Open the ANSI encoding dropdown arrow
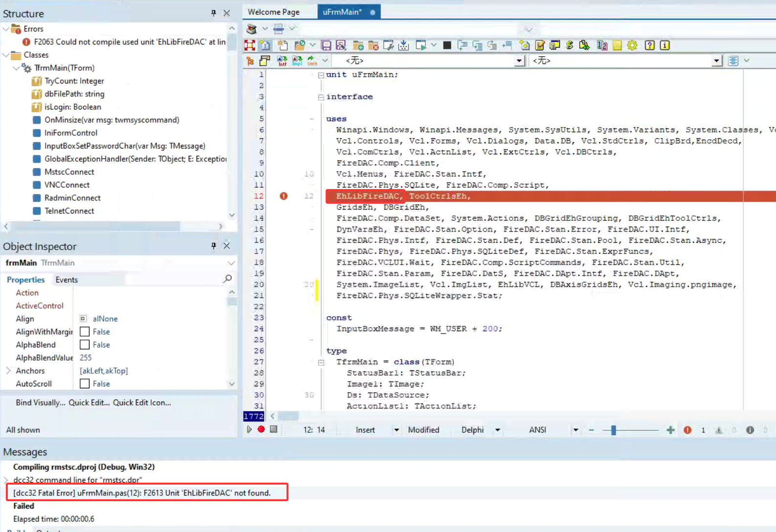This screenshot has width=776, height=532. pos(576,430)
